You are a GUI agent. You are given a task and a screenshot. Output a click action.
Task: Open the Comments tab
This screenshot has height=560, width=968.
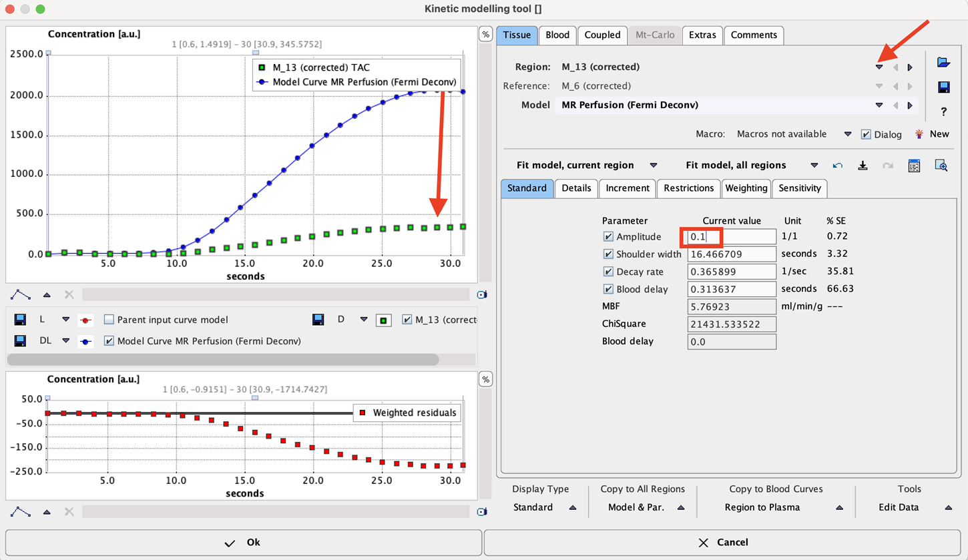click(x=754, y=35)
